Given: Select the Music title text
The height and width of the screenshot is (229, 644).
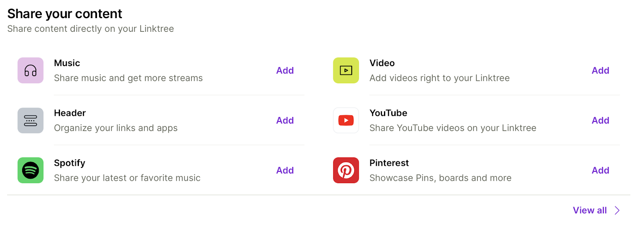Looking at the screenshot, I should click(67, 63).
